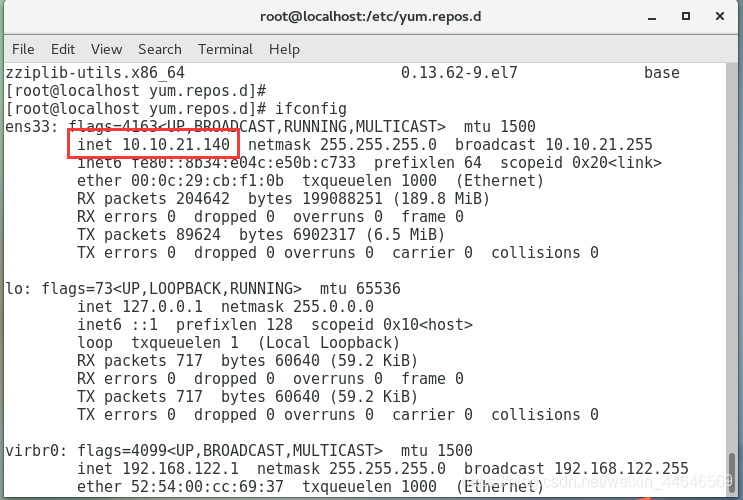The image size is (743, 500).
Task: Click TX packets value 89624
Action: (198, 235)
